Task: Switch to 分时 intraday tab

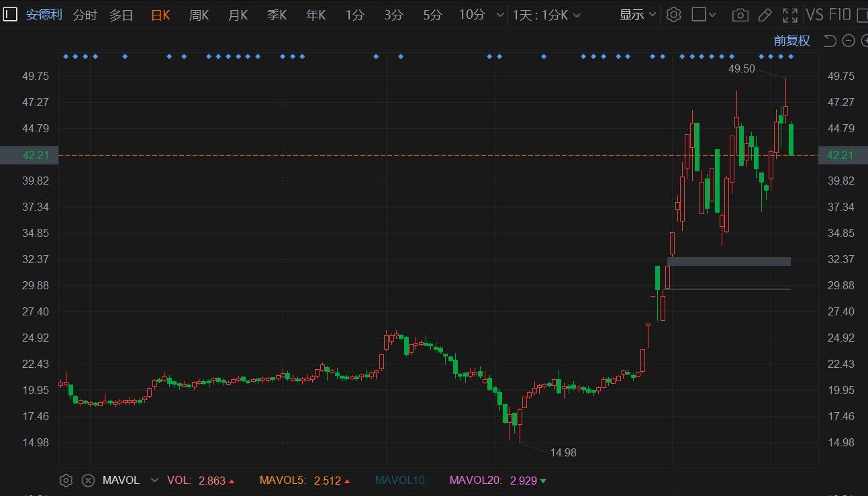Action: [x=85, y=15]
